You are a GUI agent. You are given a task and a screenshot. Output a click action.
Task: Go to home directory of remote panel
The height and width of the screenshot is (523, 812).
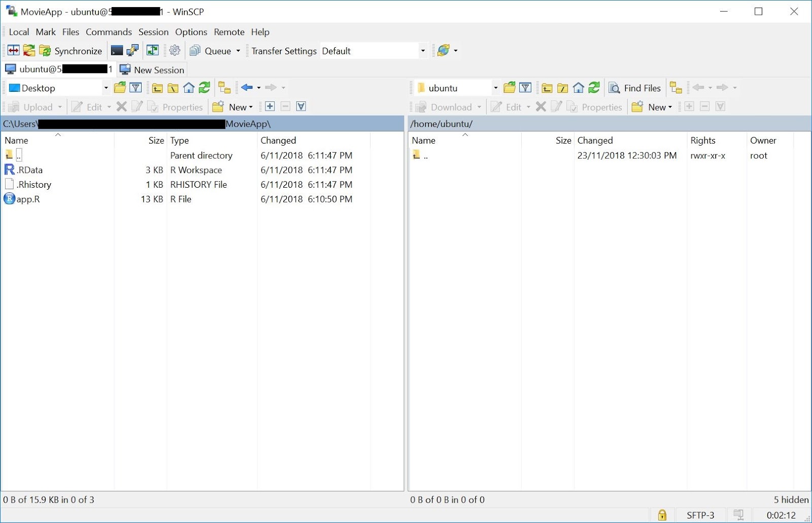578,88
